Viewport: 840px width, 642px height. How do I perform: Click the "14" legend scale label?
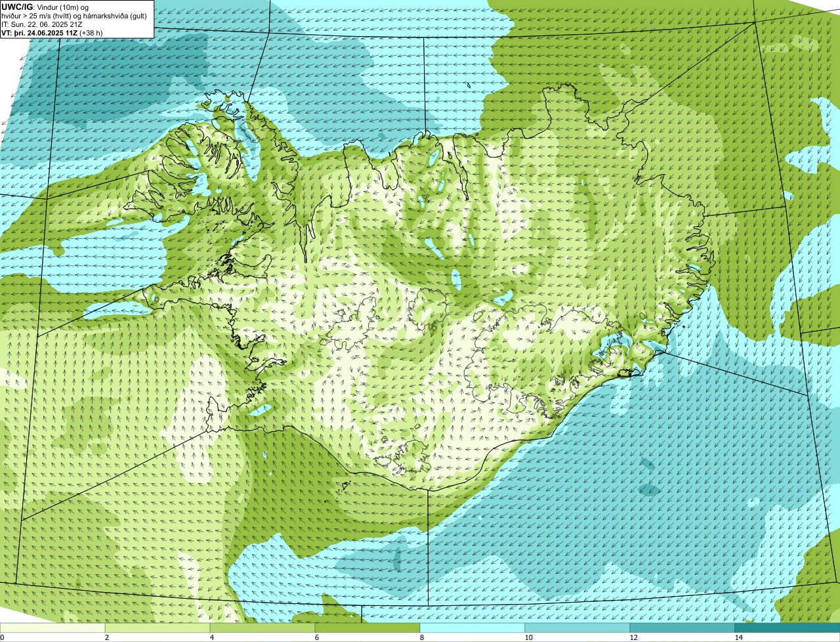[x=738, y=637]
